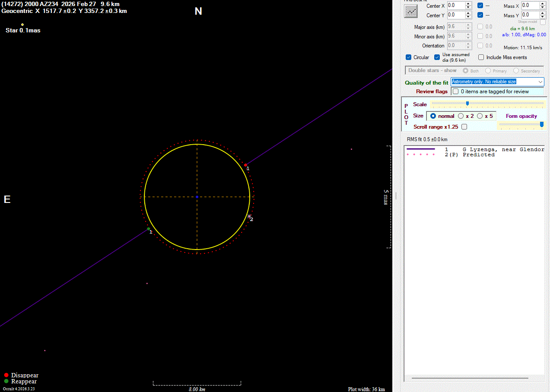Enable Include Miss events

click(481, 57)
